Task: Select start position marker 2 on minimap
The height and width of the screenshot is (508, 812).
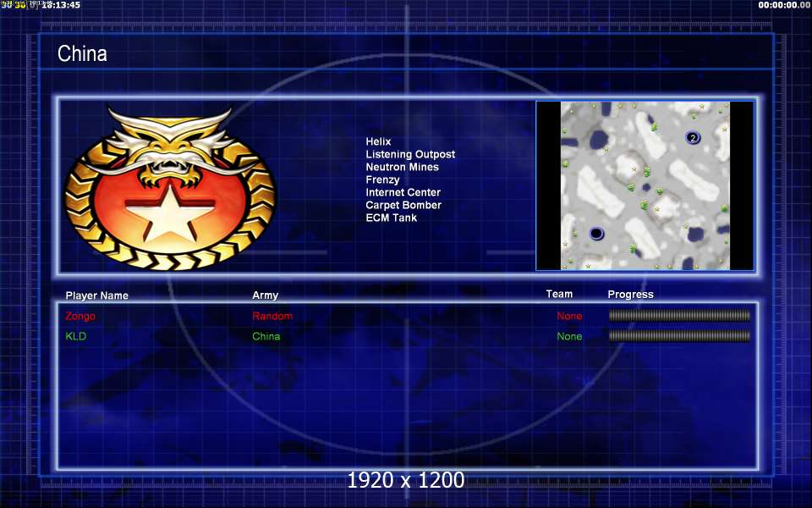Action: pos(693,137)
